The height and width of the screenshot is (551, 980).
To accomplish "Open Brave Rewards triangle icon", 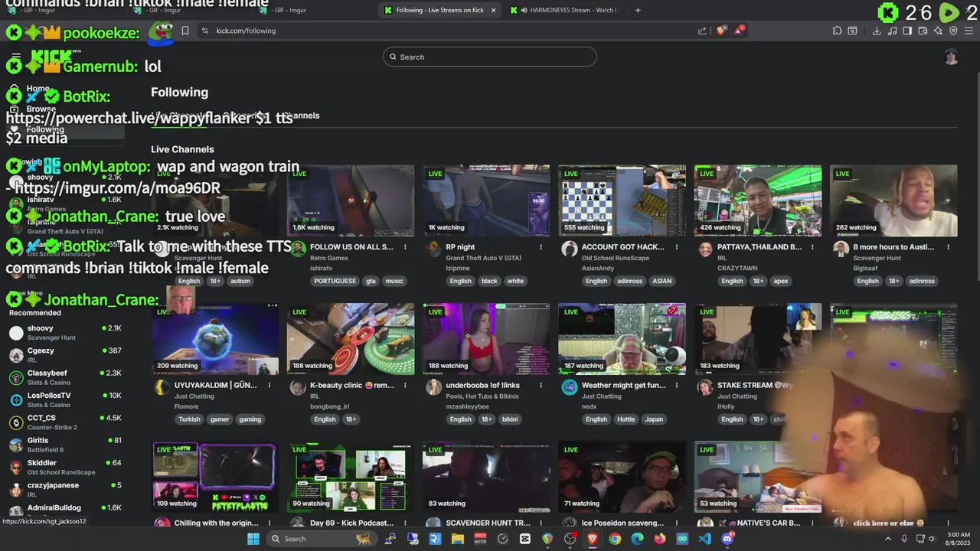I will [739, 31].
